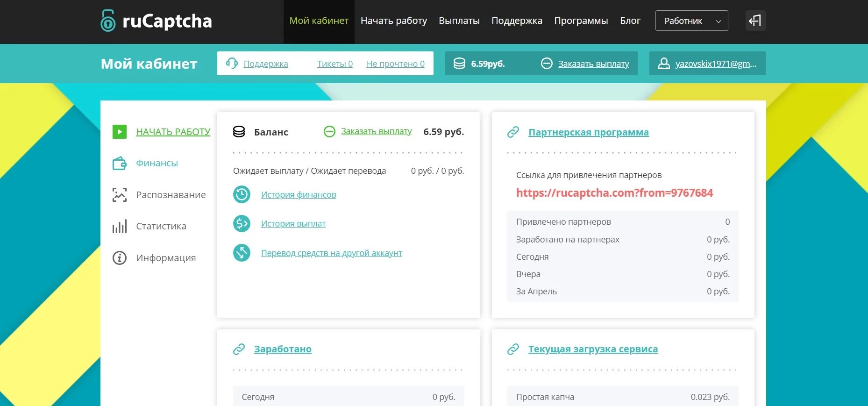868x406 pixels.
Task: Click the dollar icon for История выплат
Action: 242,224
